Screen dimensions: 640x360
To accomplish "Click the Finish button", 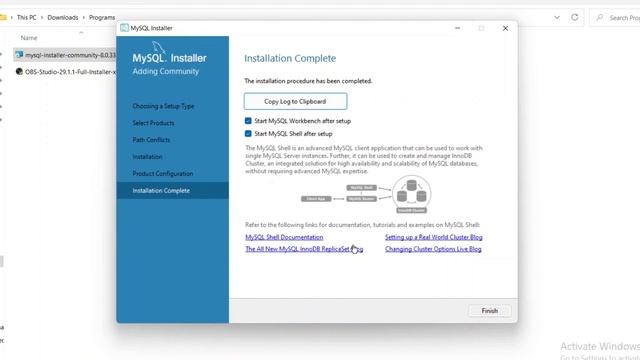I will pyautogui.click(x=489, y=311).
